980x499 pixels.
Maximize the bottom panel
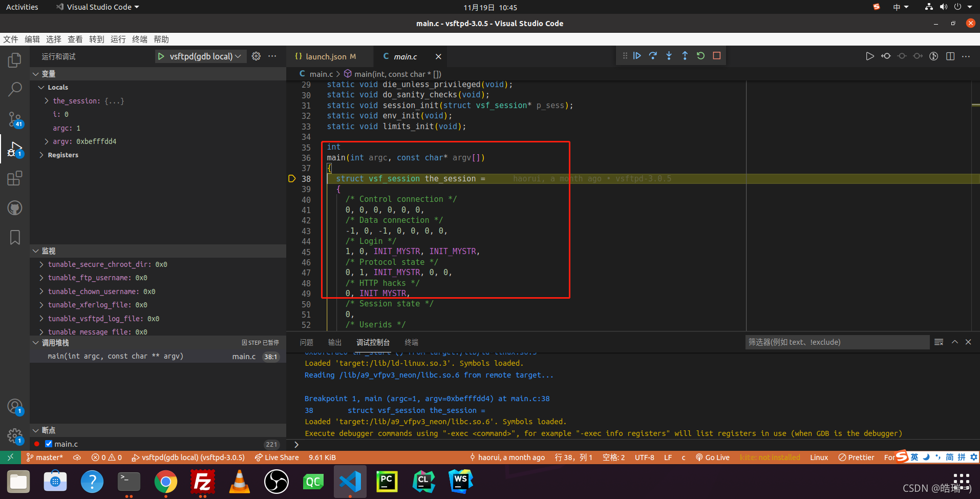tap(954, 342)
